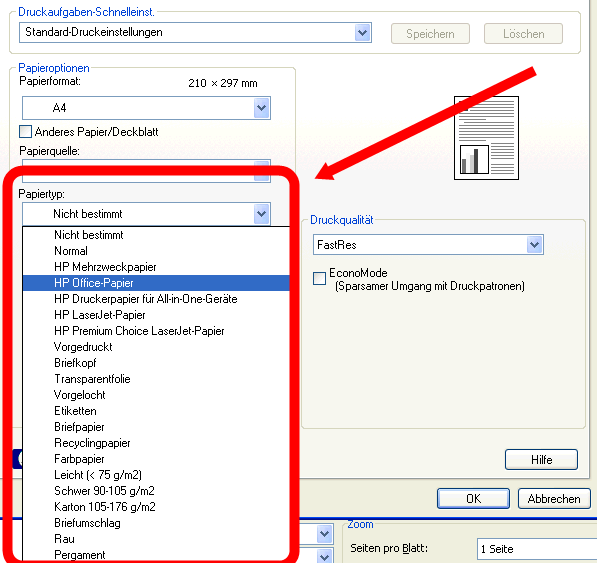The width and height of the screenshot is (597, 563).
Task: Open the Papierformat A4 dropdown arrow
Action: point(262,108)
